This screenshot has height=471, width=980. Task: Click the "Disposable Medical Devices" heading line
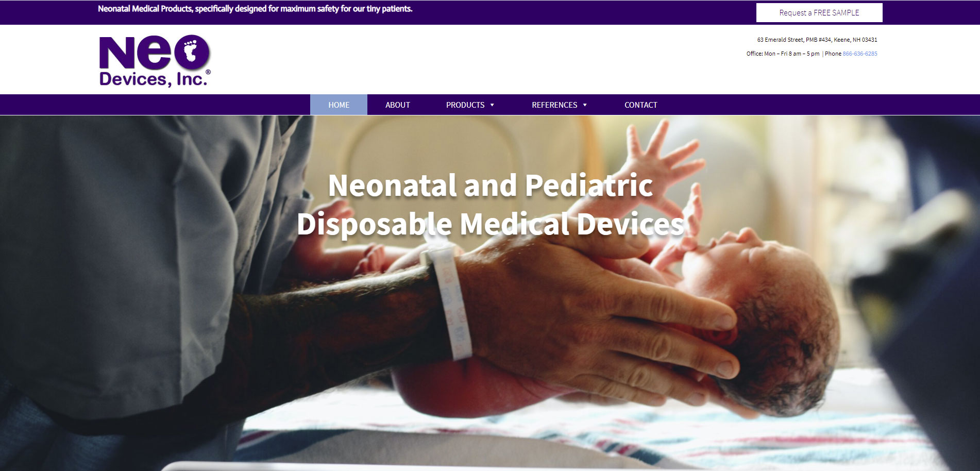491,224
